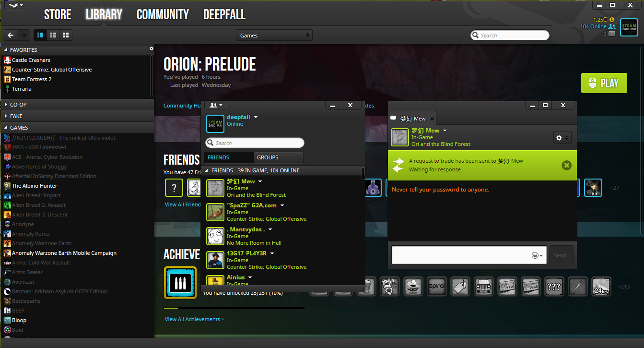Open the emoticon picker in chat
Image resolution: width=644 pixels, height=348 pixels.
pyautogui.click(x=537, y=255)
